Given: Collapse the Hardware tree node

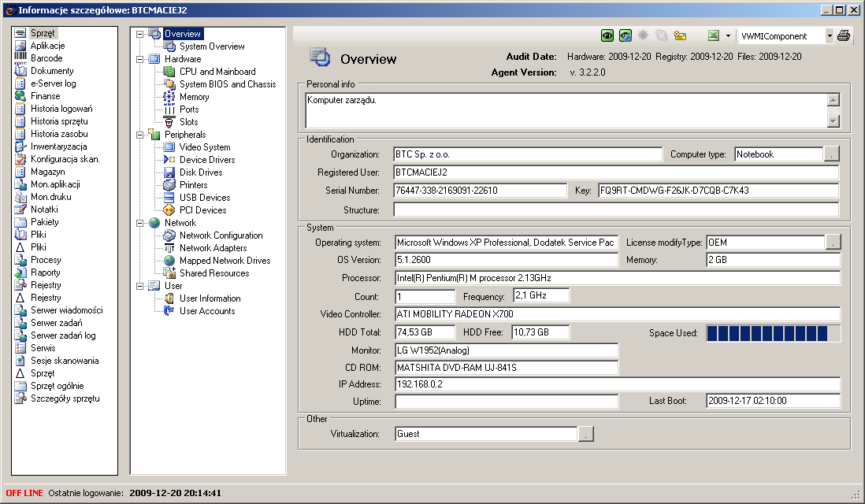Looking at the screenshot, I should (x=139, y=59).
